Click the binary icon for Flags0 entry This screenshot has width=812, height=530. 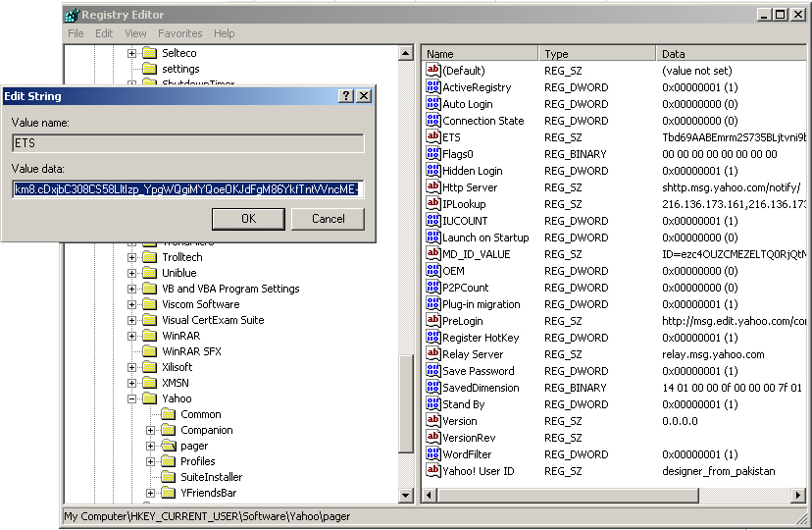(x=433, y=154)
